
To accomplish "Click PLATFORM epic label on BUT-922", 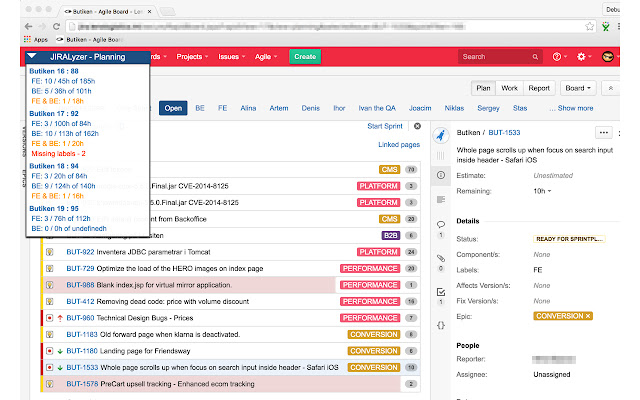I will click(378, 252).
